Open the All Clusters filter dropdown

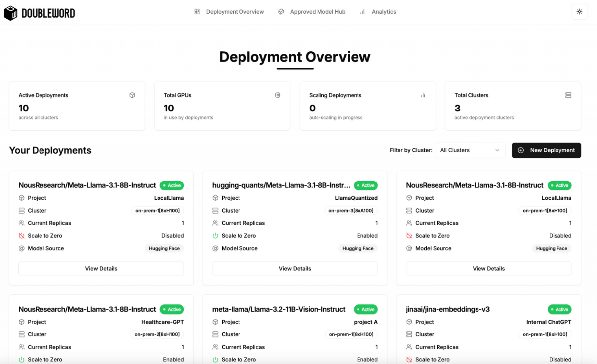pos(470,150)
